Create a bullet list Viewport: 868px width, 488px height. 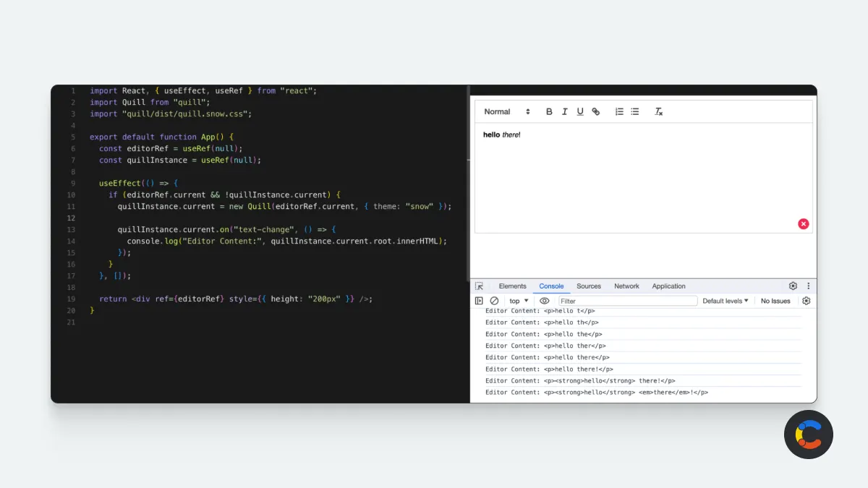(x=635, y=111)
